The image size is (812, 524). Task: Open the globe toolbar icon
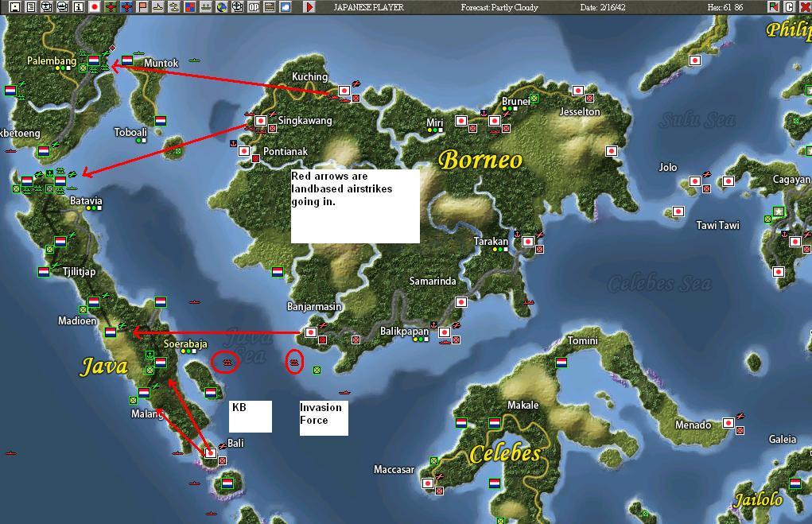click(x=222, y=6)
